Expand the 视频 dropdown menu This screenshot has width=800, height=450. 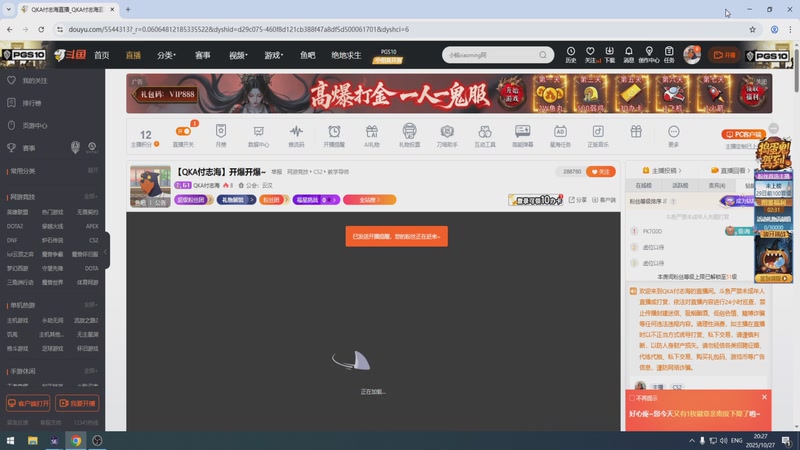tap(238, 55)
